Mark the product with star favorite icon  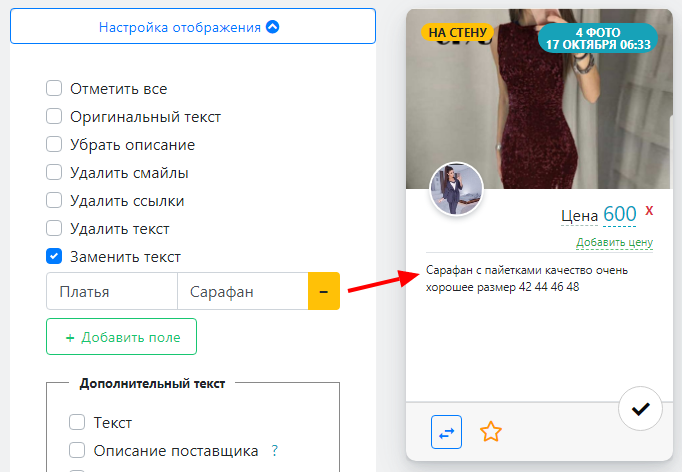pyautogui.click(x=490, y=432)
